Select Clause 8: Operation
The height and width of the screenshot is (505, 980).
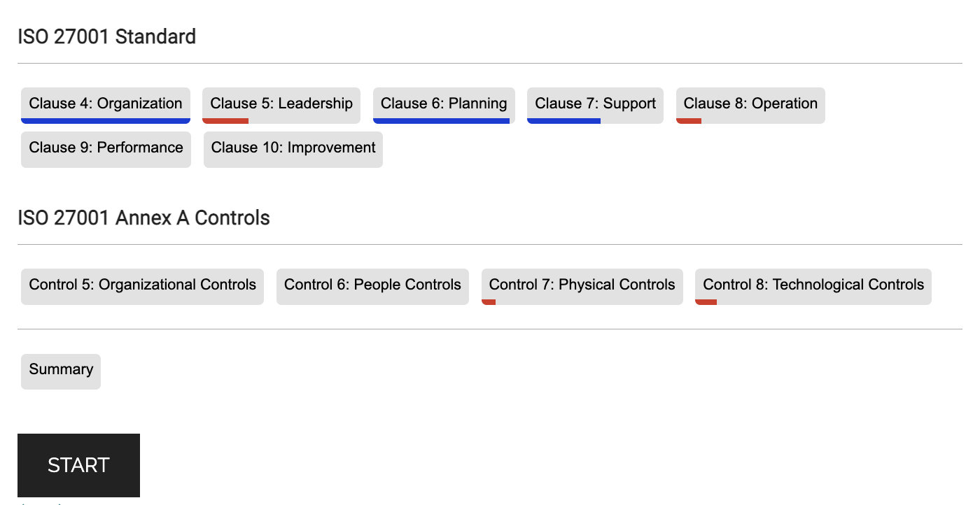[750, 105]
